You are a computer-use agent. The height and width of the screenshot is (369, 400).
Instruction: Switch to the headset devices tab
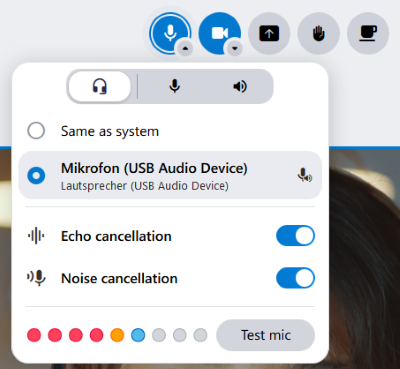[x=100, y=86]
